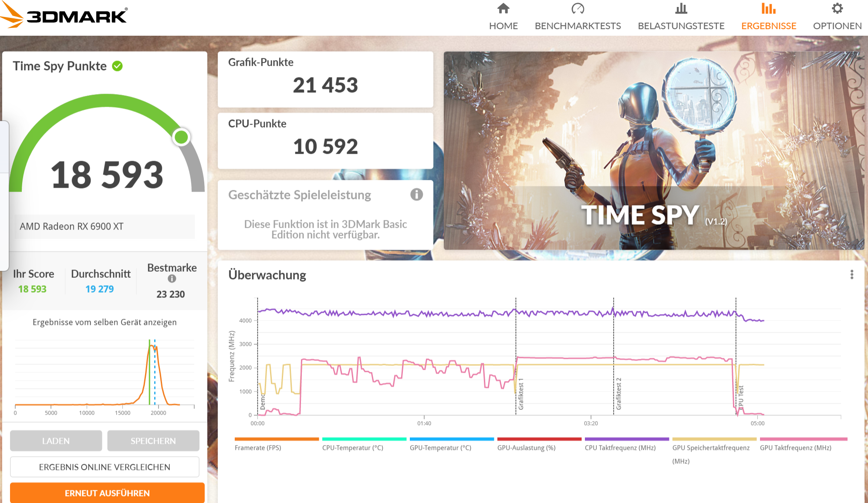
Task: Toggle the CPU Taktfrequenz legend entry
Action: (x=620, y=448)
